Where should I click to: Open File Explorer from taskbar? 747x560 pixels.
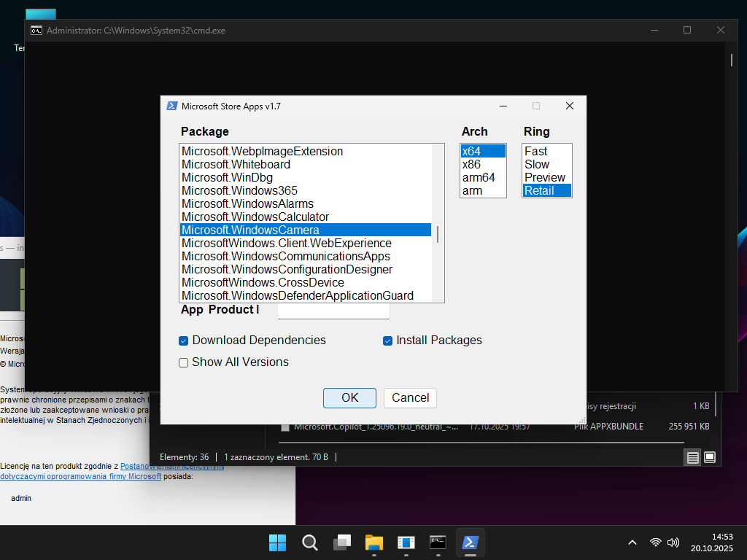coord(374,542)
